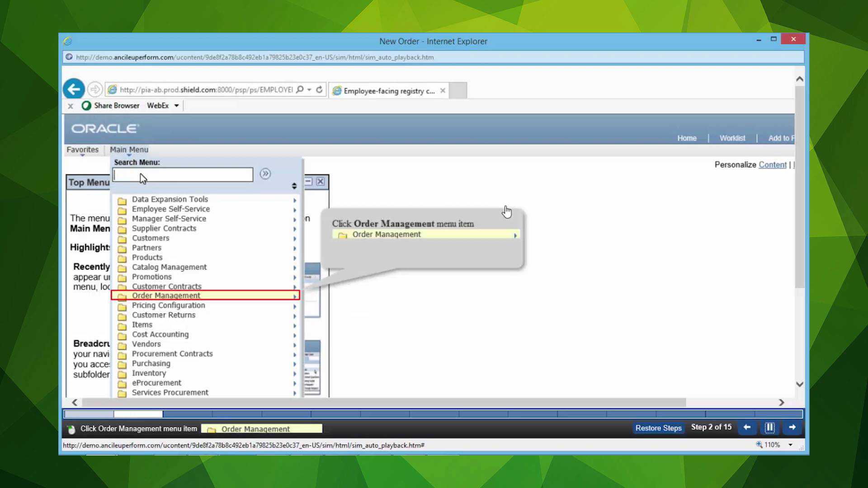
Task: Expand Catalog Management submenu arrow
Action: click(294, 268)
